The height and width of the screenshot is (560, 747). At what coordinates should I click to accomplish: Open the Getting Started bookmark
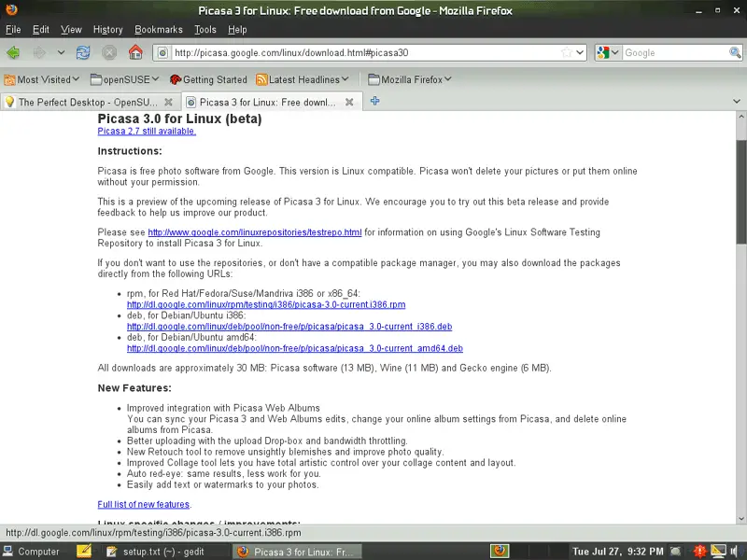[x=208, y=79]
